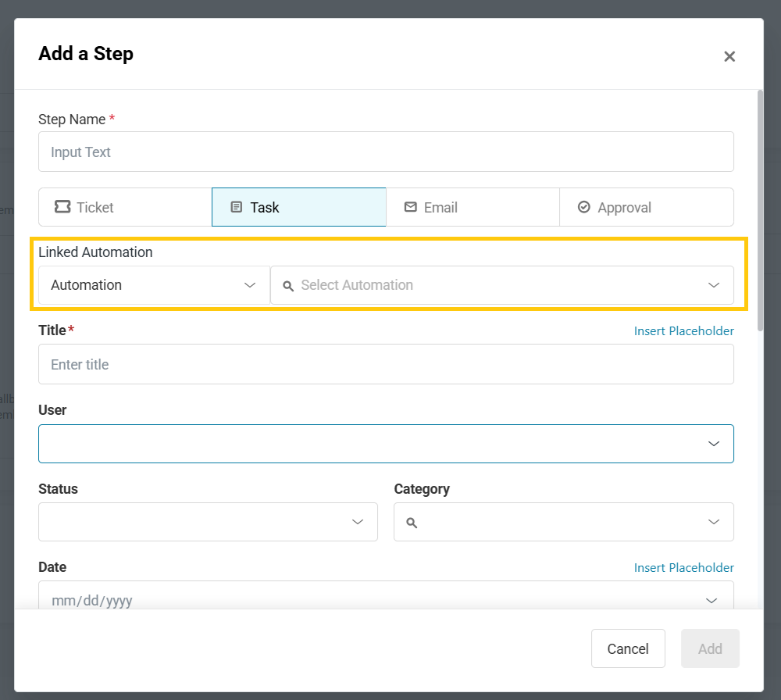Click the search icon in Category field
Screen dimensions: 781x700
point(412,523)
